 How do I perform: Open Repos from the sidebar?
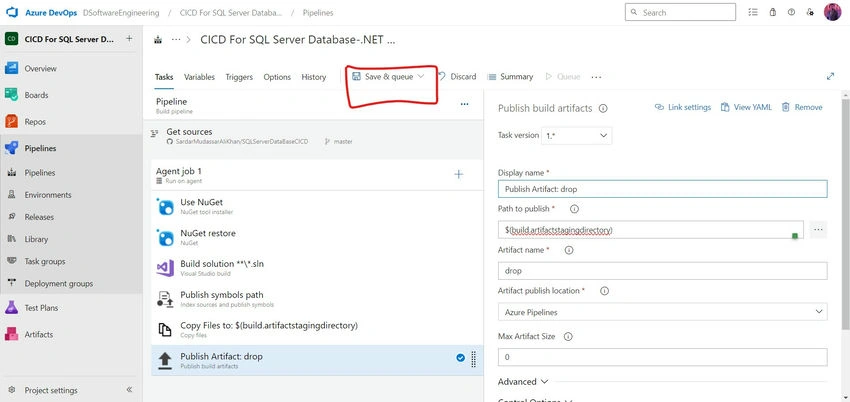[x=35, y=122]
